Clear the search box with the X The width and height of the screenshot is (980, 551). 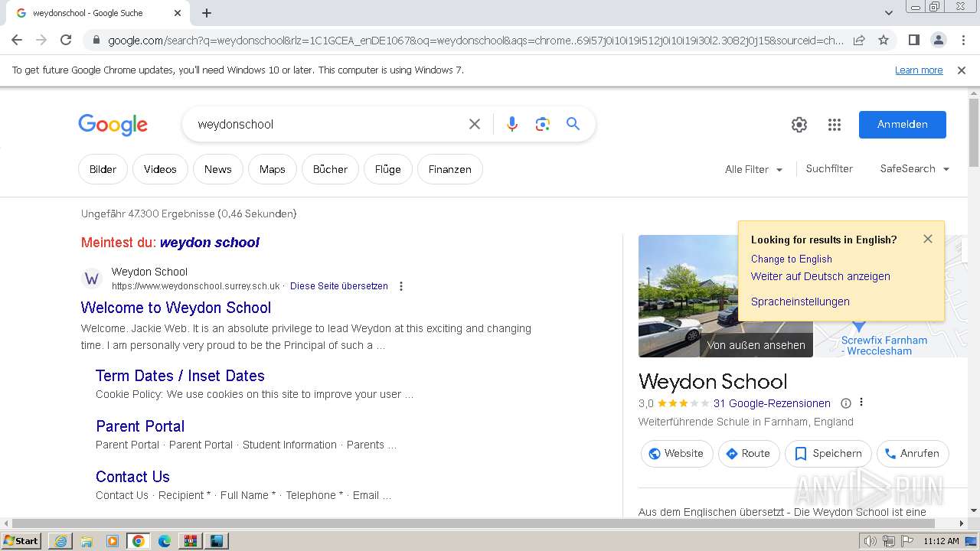[475, 124]
